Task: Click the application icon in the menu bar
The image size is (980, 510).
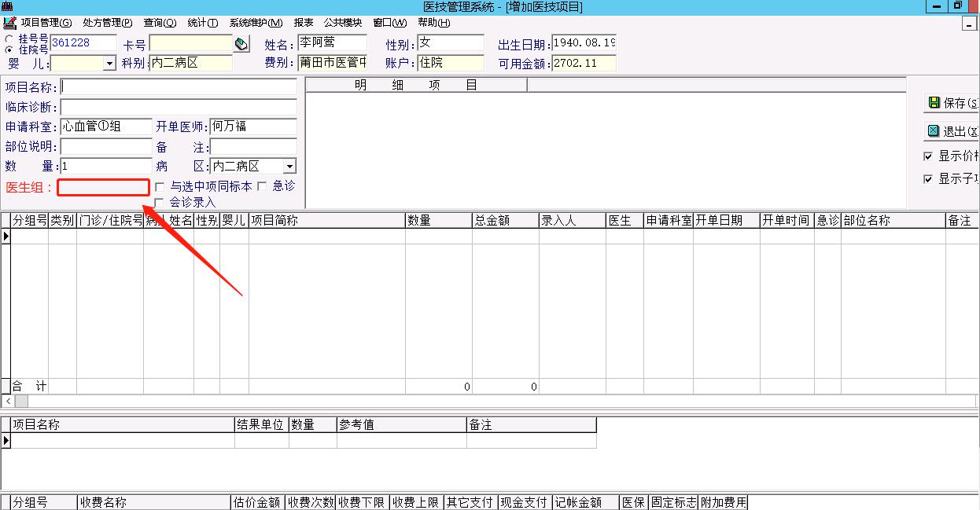Action: tap(9, 23)
